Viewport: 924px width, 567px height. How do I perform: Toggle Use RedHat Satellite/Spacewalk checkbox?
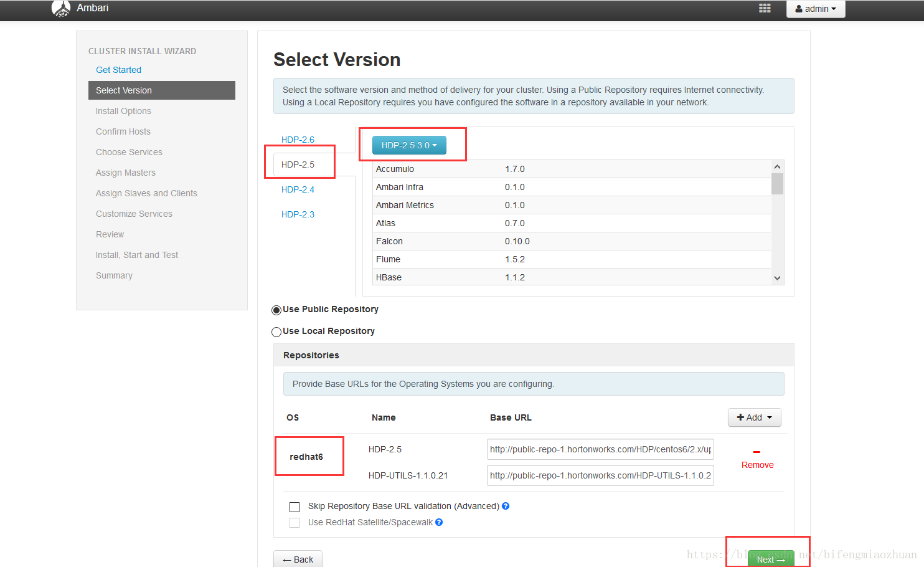(x=295, y=523)
